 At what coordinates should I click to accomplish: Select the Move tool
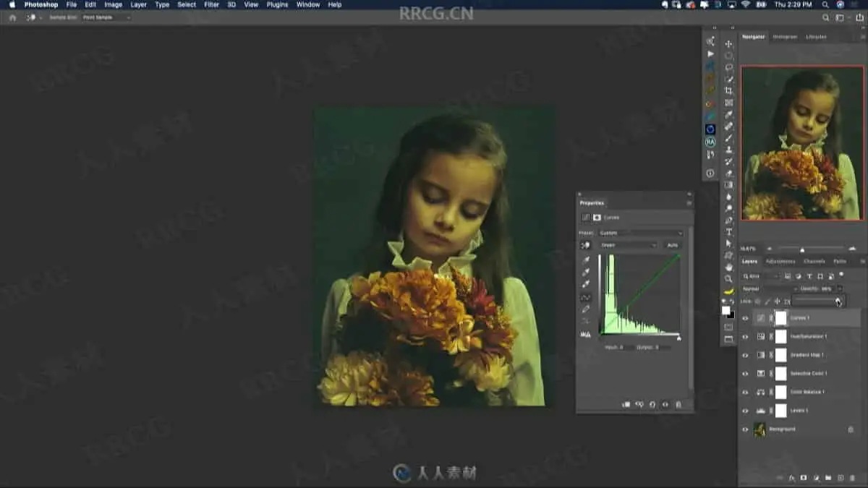(728, 43)
